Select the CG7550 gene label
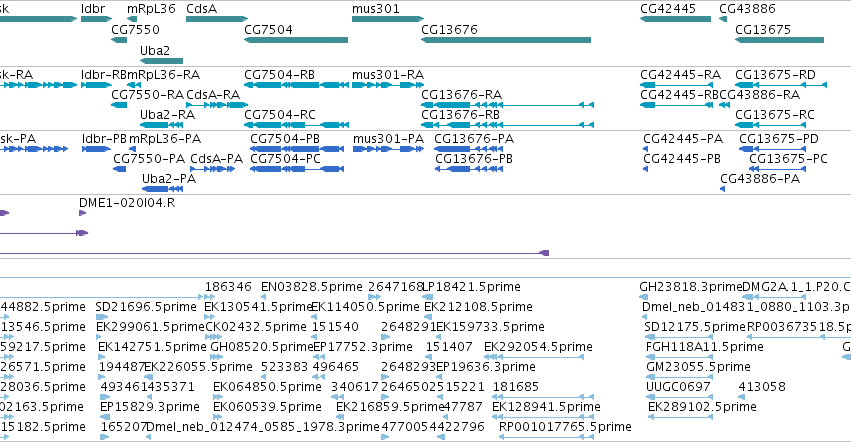 pyautogui.click(x=136, y=29)
